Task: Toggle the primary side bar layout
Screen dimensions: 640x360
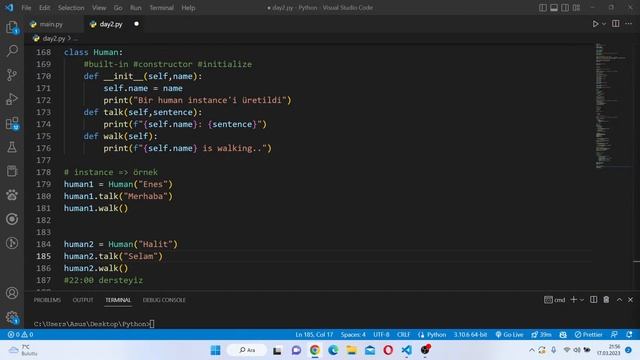Action: pos(542,8)
